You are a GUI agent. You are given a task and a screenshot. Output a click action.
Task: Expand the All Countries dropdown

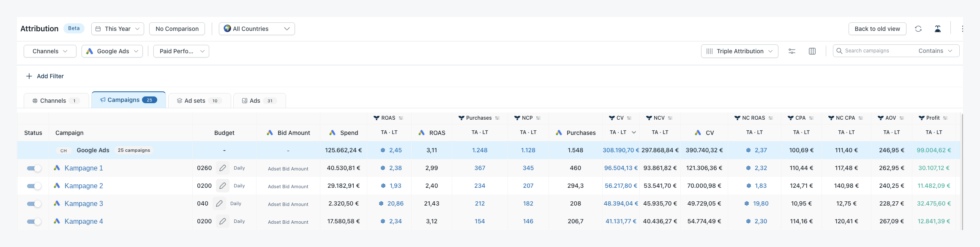[x=257, y=29]
